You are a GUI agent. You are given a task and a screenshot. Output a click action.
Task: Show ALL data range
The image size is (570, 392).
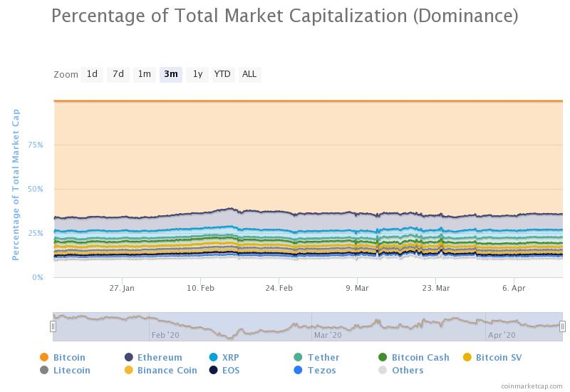(x=249, y=75)
